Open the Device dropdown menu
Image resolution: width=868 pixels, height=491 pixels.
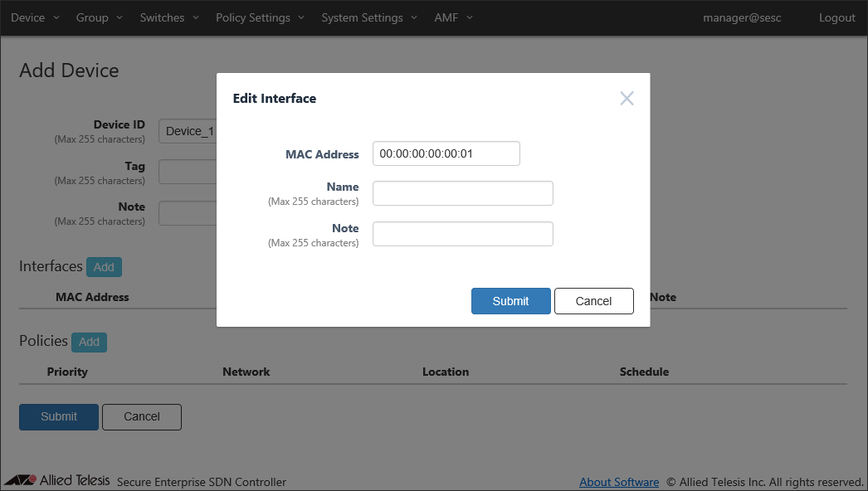[x=35, y=17]
